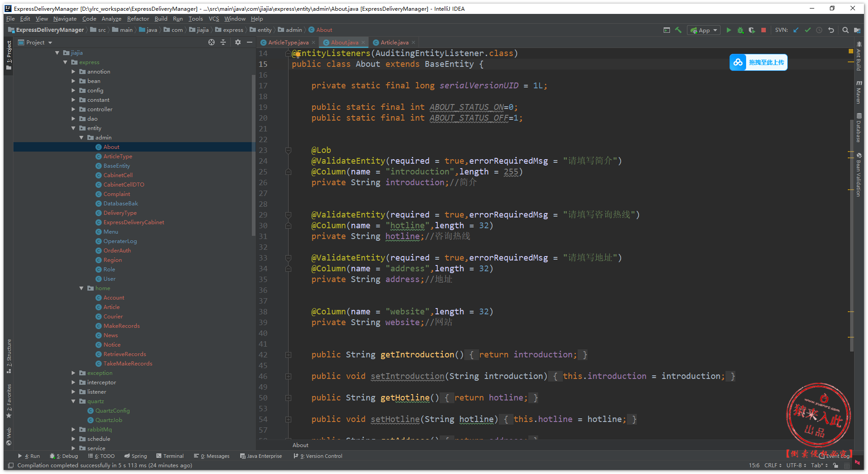Image resolution: width=868 pixels, height=474 pixels.
Task: Open Favorites tool window
Action: tap(9, 401)
